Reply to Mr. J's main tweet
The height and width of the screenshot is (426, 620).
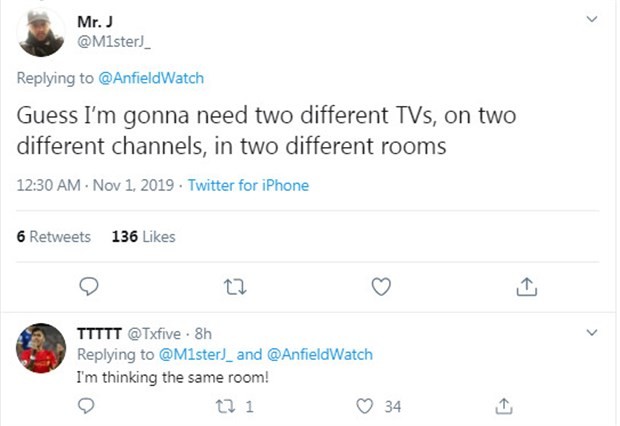click(x=88, y=287)
